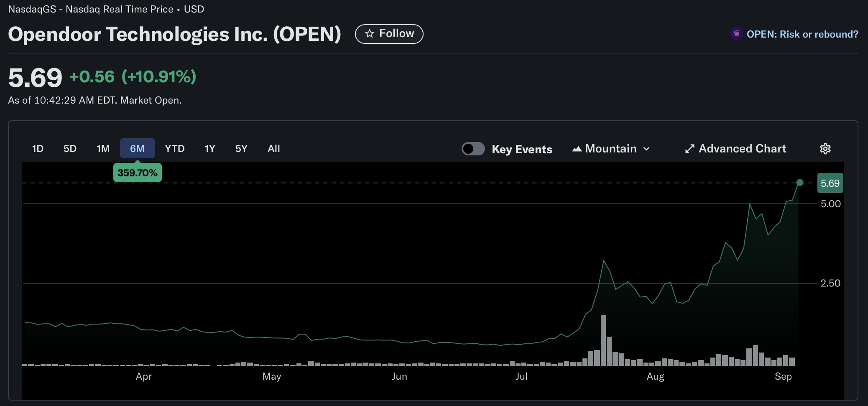Click the chart settings gear icon
The height and width of the screenshot is (406, 868).
[x=825, y=149]
